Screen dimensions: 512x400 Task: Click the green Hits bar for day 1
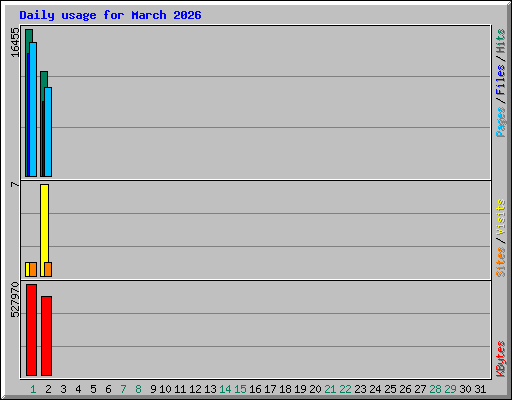pos(29,37)
